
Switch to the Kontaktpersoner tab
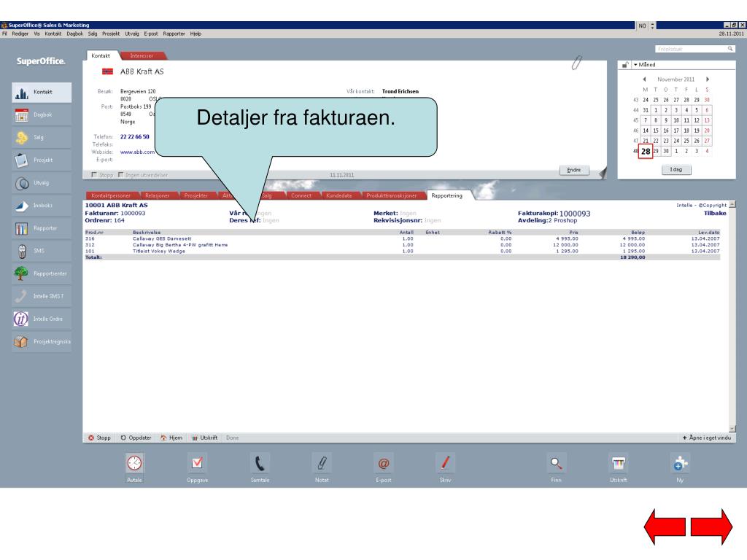click(x=111, y=195)
